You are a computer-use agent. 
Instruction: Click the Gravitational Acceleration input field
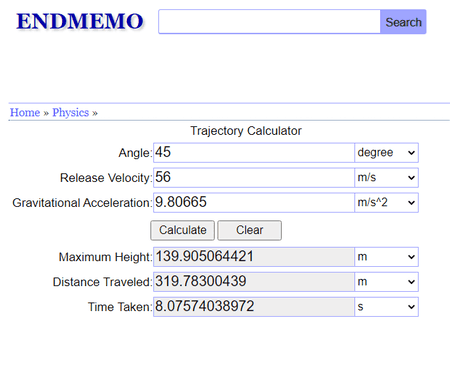pos(254,202)
